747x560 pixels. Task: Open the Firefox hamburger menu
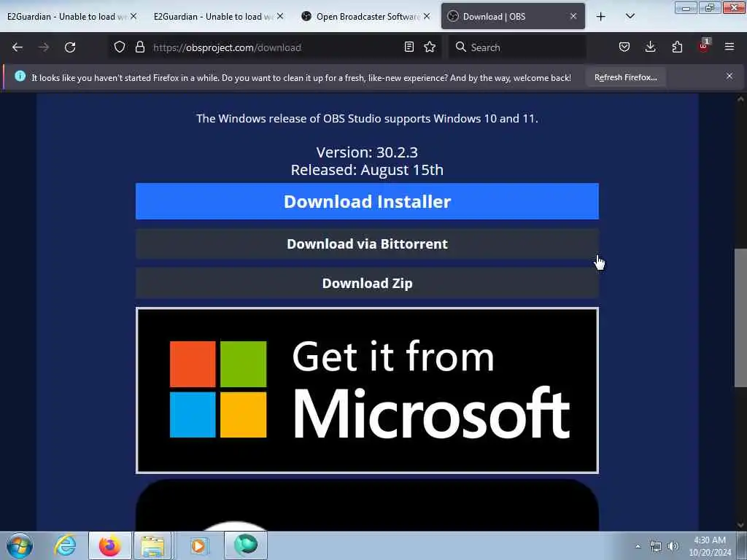click(729, 47)
